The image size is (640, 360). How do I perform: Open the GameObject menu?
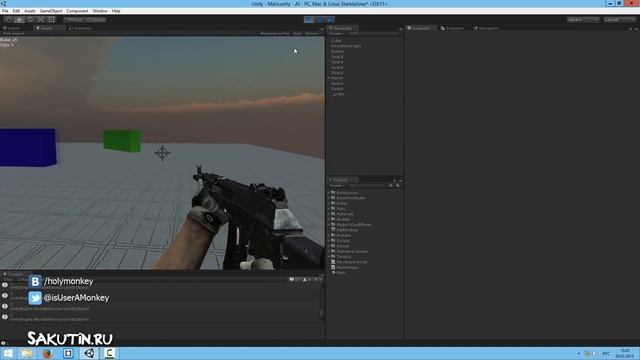tap(51, 11)
